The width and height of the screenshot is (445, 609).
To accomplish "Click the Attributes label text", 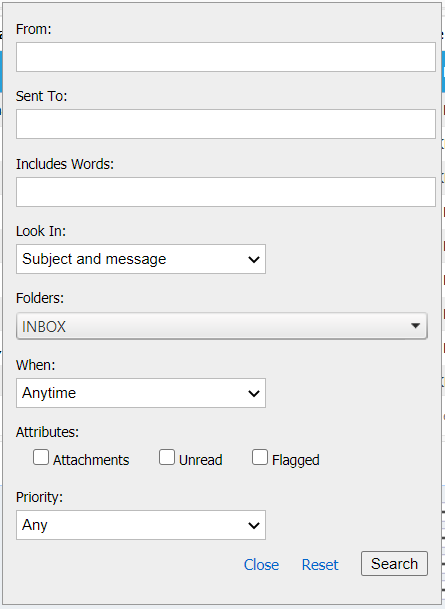I will point(47,432).
